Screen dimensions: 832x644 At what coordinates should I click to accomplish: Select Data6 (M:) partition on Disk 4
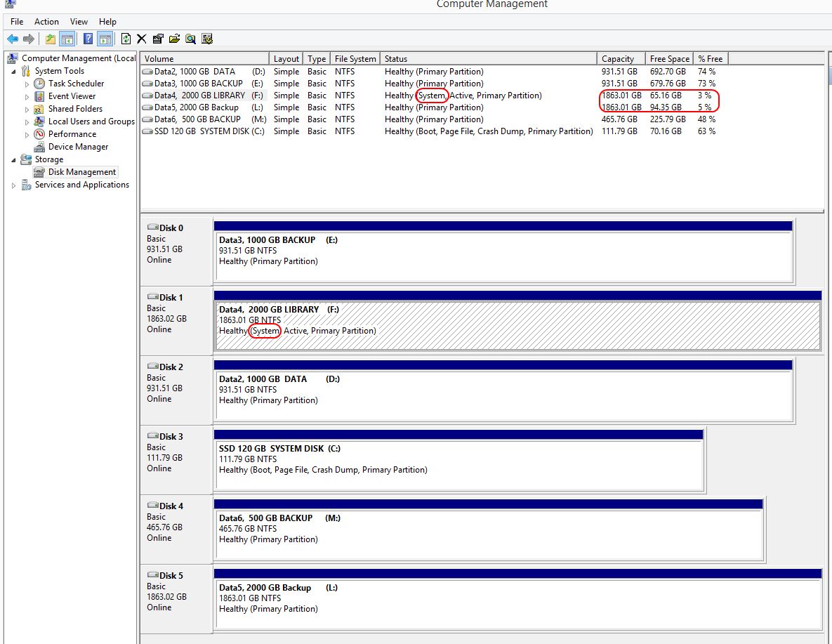(x=489, y=532)
